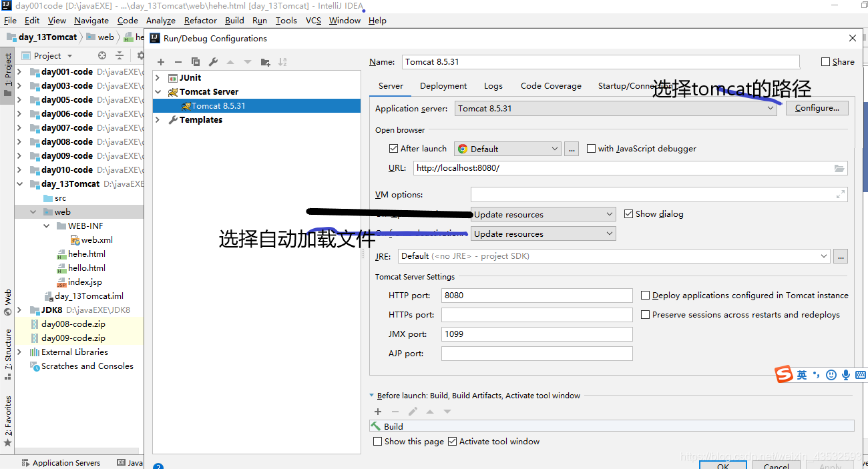Screen dimensions: 868x469
Task: Enable with JavaScript debugger checkbox
Action: click(x=591, y=149)
